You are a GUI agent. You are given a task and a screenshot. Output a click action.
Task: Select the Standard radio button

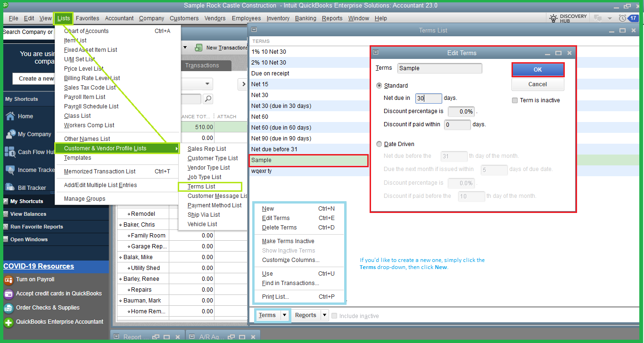click(x=380, y=86)
